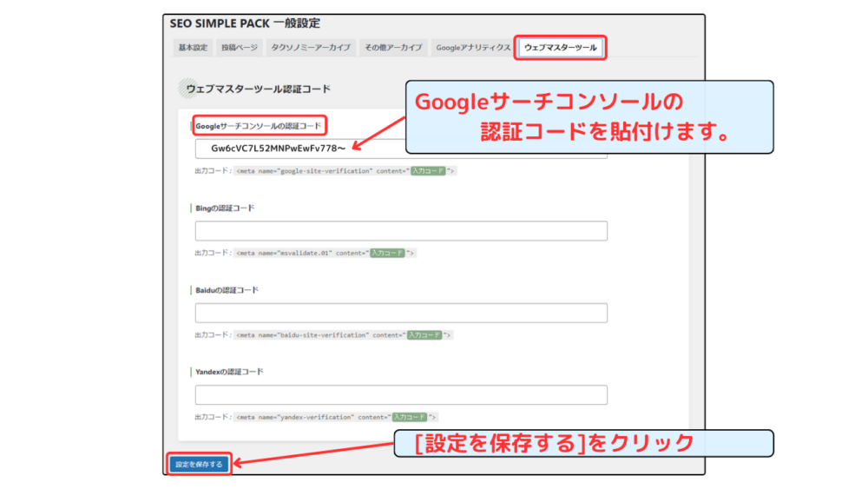
Task: Click the Google Search Console code input field
Action: pyautogui.click(x=401, y=149)
